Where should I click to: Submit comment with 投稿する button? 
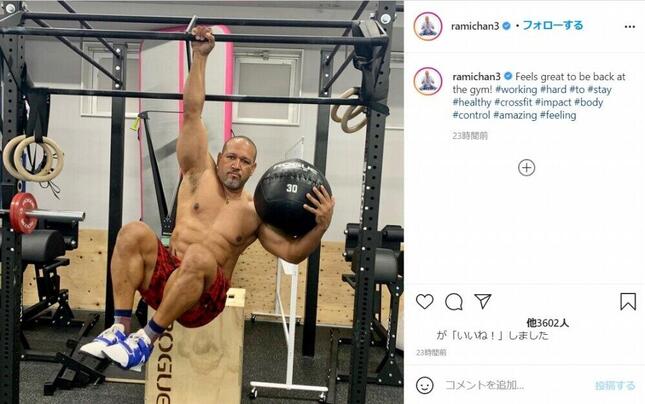(615, 386)
